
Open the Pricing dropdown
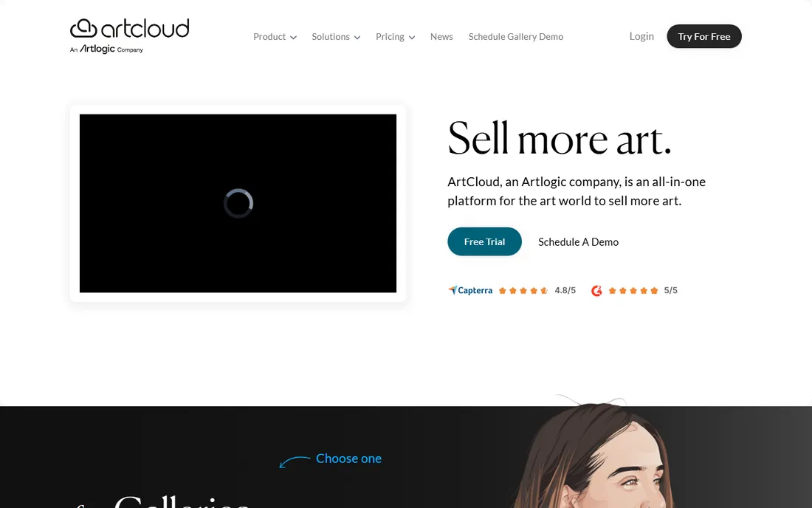coord(395,37)
